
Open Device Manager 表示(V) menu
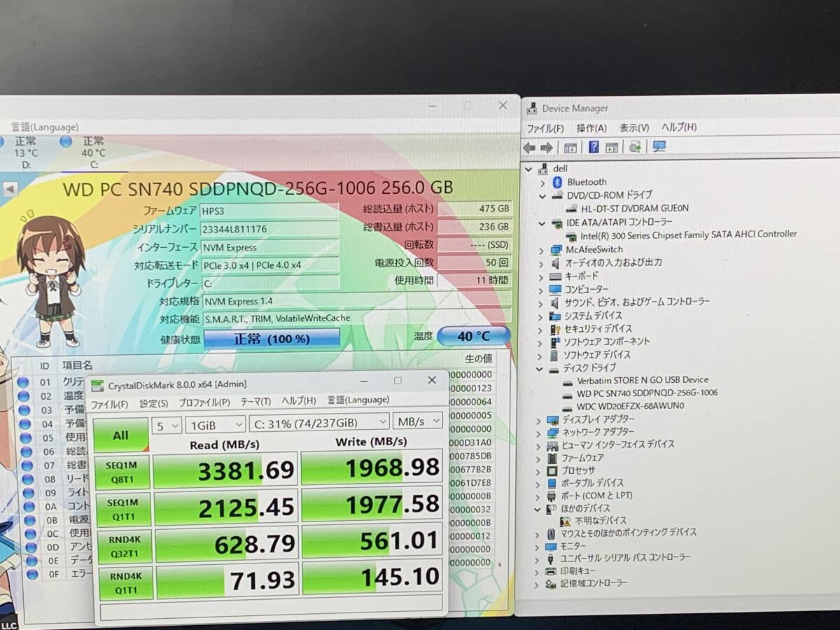pyautogui.click(x=633, y=128)
